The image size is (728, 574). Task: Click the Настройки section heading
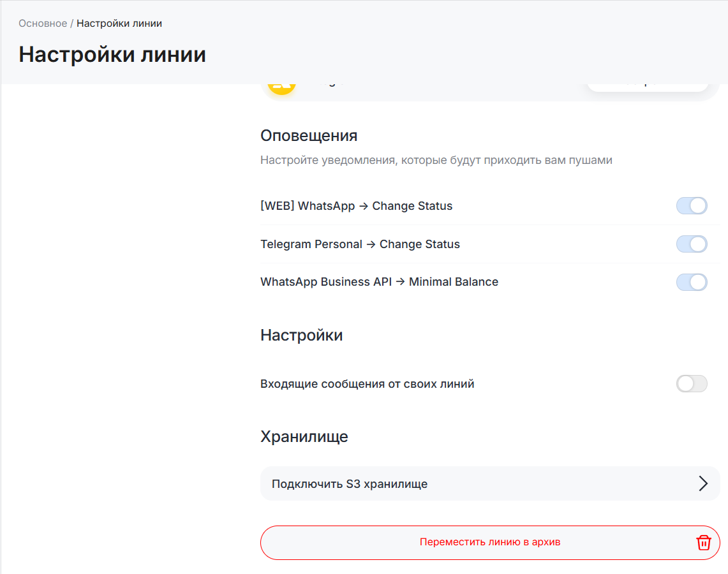301,335
